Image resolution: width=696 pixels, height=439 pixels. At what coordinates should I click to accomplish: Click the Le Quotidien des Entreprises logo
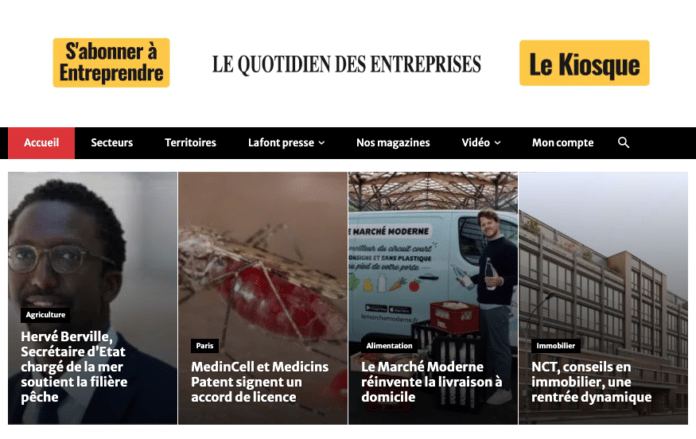(x=346, y=64)
